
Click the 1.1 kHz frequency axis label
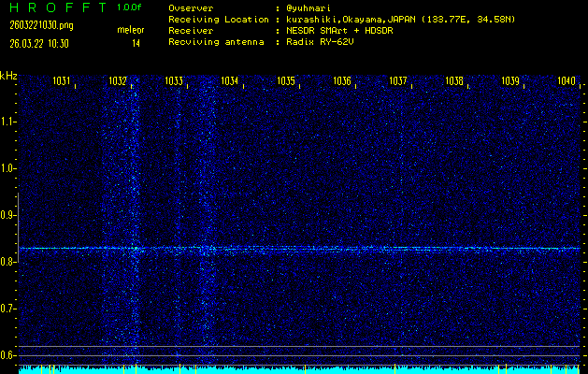coord(8,122)
